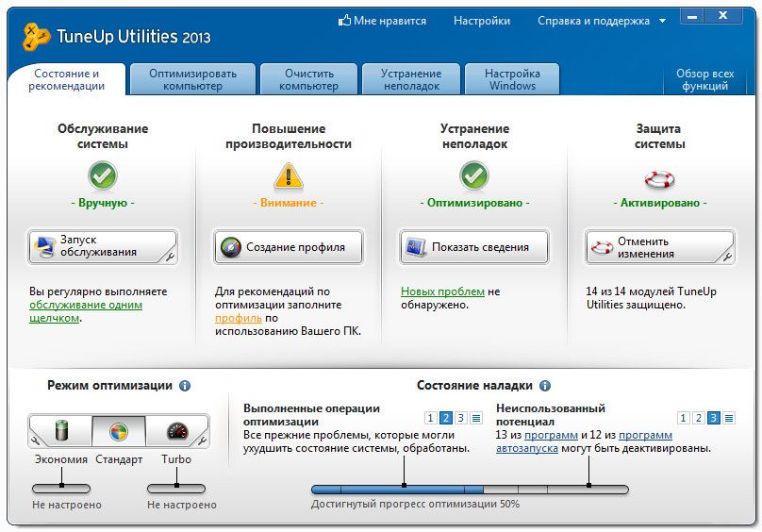Click Создание профиля button
Image resolution: width=762 pixels, height=532 pixels.
tap(289, 247)
